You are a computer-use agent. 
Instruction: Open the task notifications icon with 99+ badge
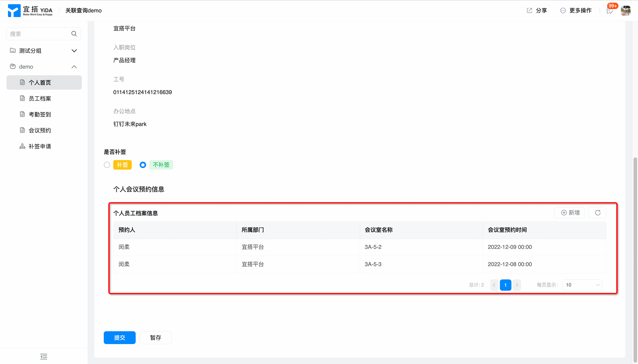610,10
